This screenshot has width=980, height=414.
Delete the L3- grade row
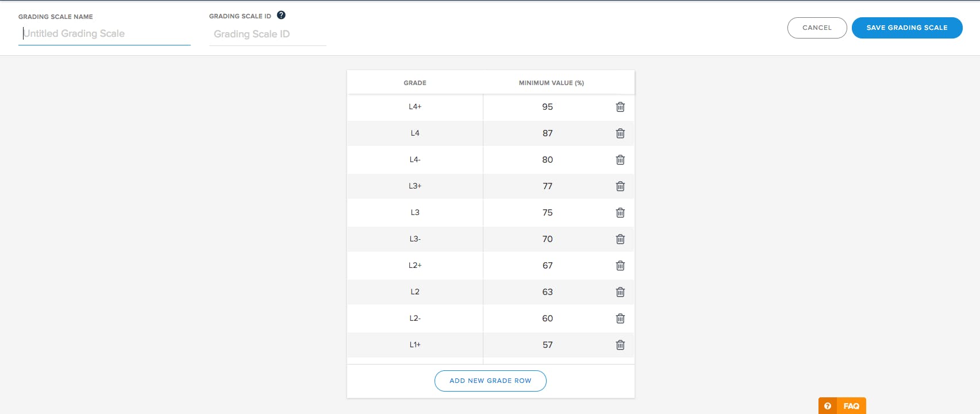click(620, 239)
